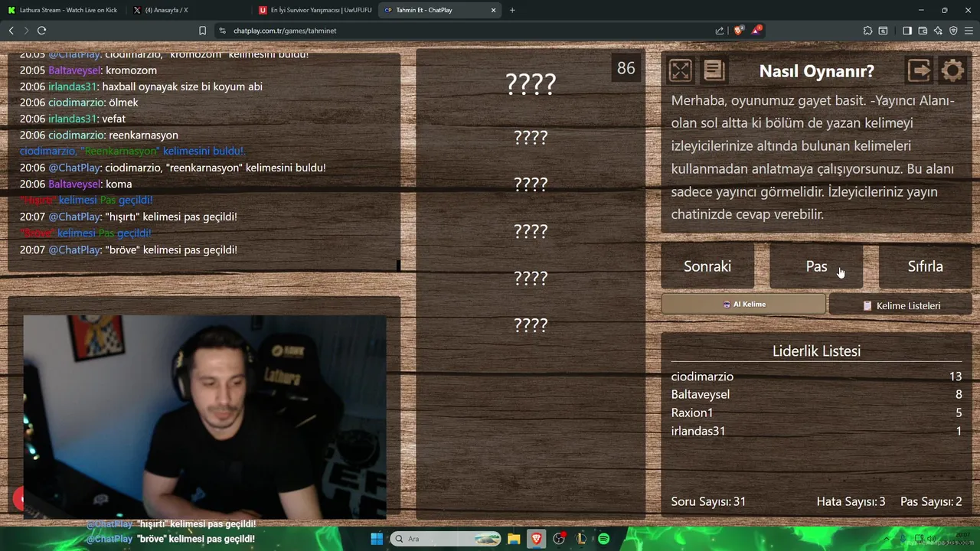Image resolution: width=980 pixels, height=551 pixels.
Task: Close the Tahmin Et ChatPlay tab
Action: 493,10
